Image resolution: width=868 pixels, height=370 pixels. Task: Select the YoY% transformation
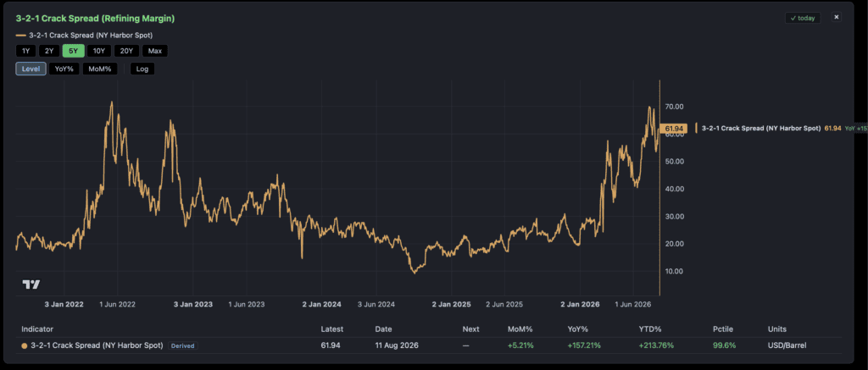click(64, 69)
